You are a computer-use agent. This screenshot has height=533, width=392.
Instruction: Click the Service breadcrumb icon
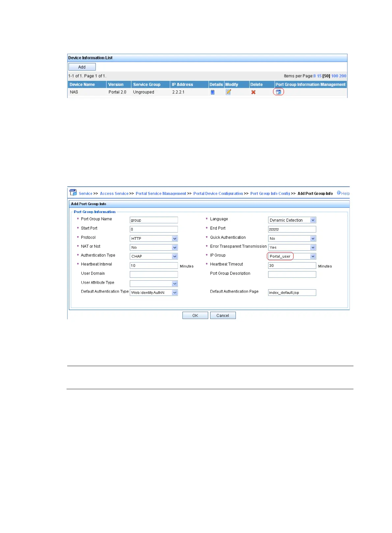click(73, 192)
